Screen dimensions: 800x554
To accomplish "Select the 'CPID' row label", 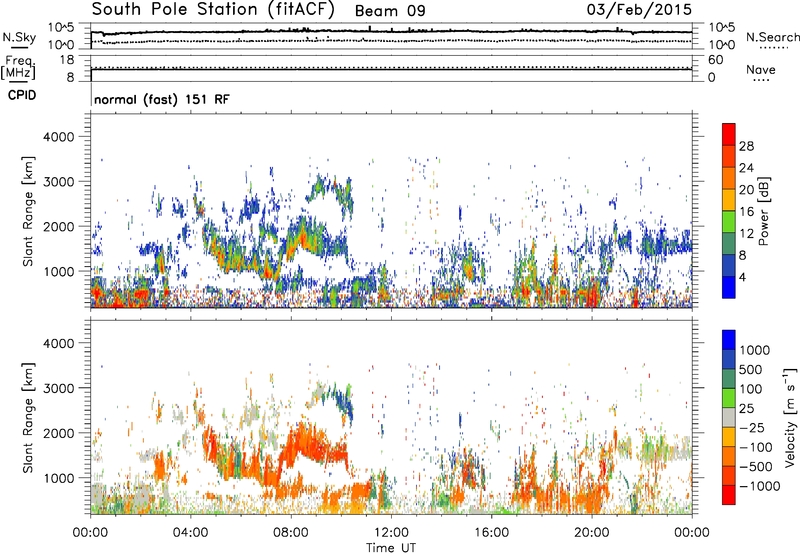I will tap(22, 95).
